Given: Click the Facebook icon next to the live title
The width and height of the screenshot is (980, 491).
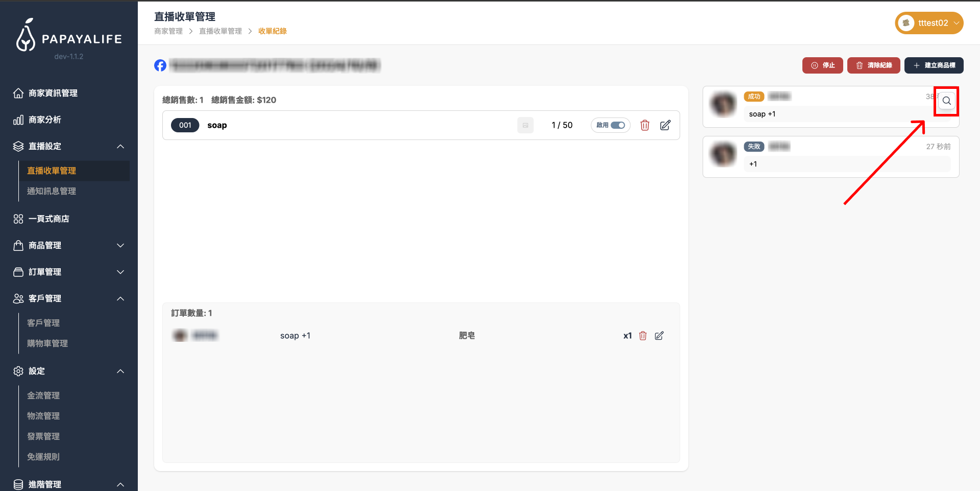Looking at the screenshot, I should point(160,65).
